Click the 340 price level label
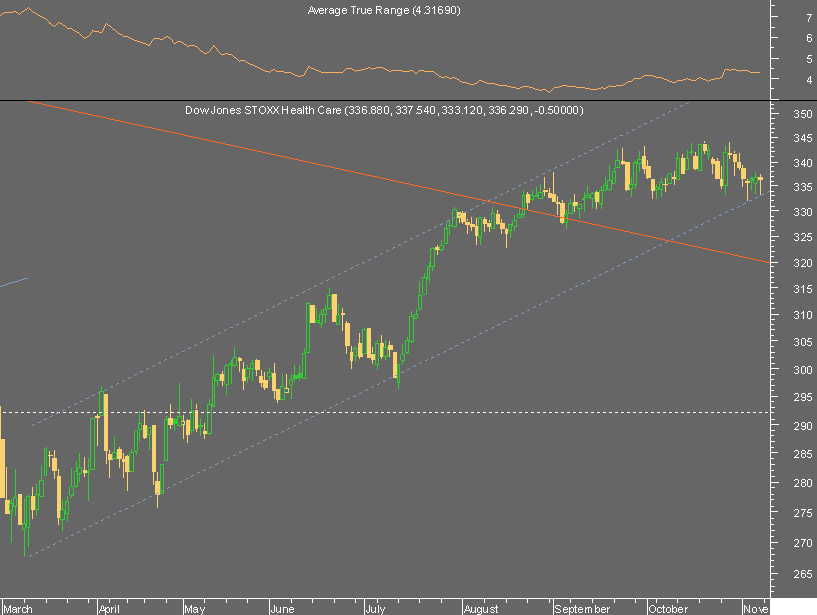This screenshot has height=615, width=817. click(802, 163)
